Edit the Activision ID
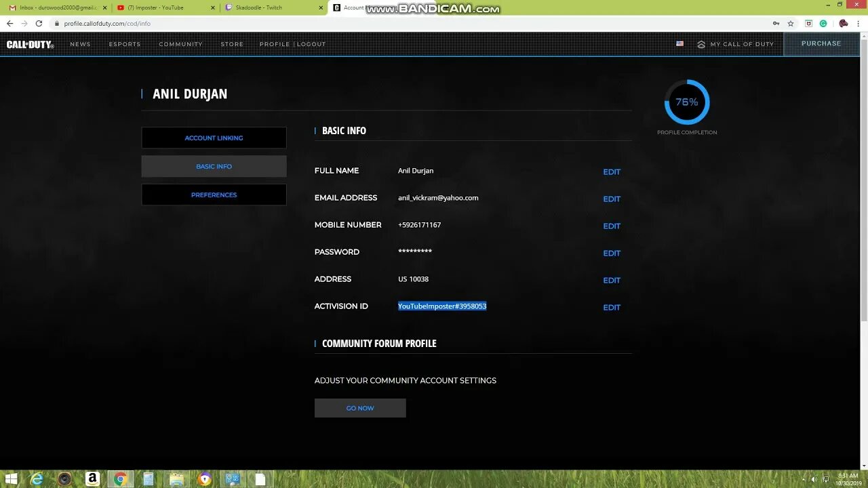 612,308
